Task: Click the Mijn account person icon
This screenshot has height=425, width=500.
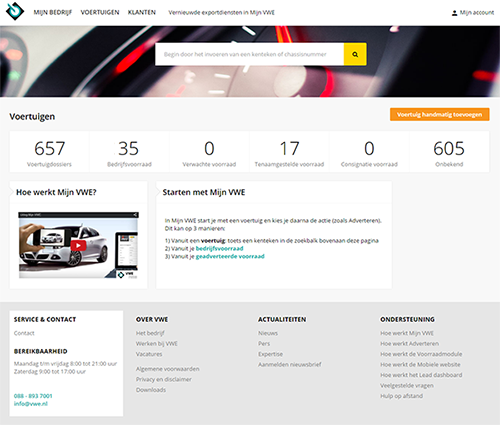Action: point(454,13)
